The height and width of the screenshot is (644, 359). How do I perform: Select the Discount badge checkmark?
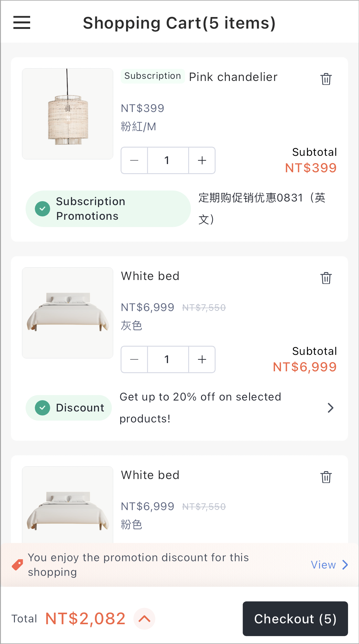click(43, 408)
